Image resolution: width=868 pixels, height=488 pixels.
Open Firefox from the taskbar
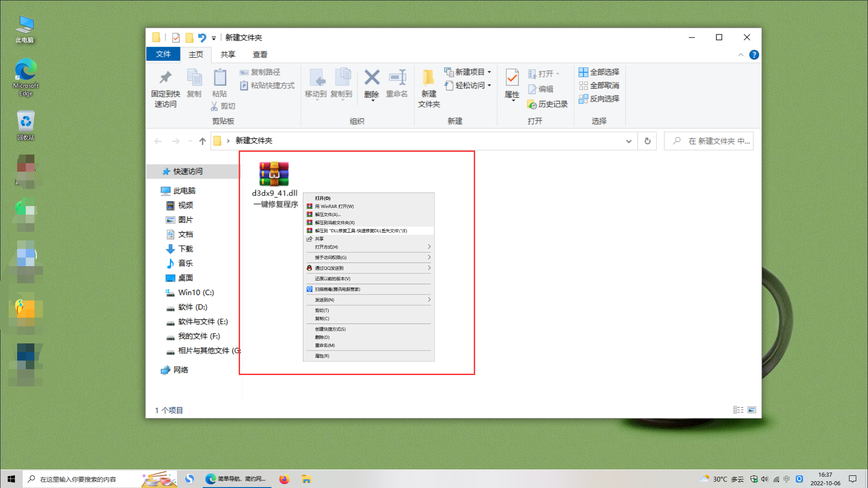(x=284, y=479)
